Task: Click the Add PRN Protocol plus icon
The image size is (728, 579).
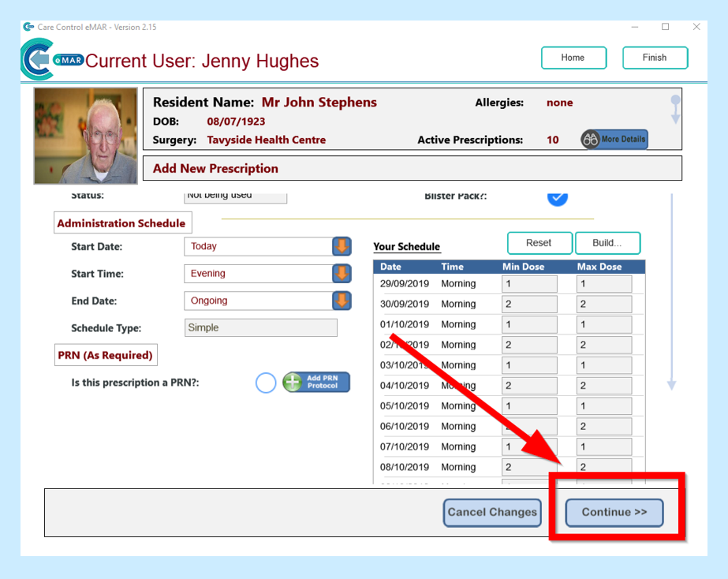Action: coord(293,383)
